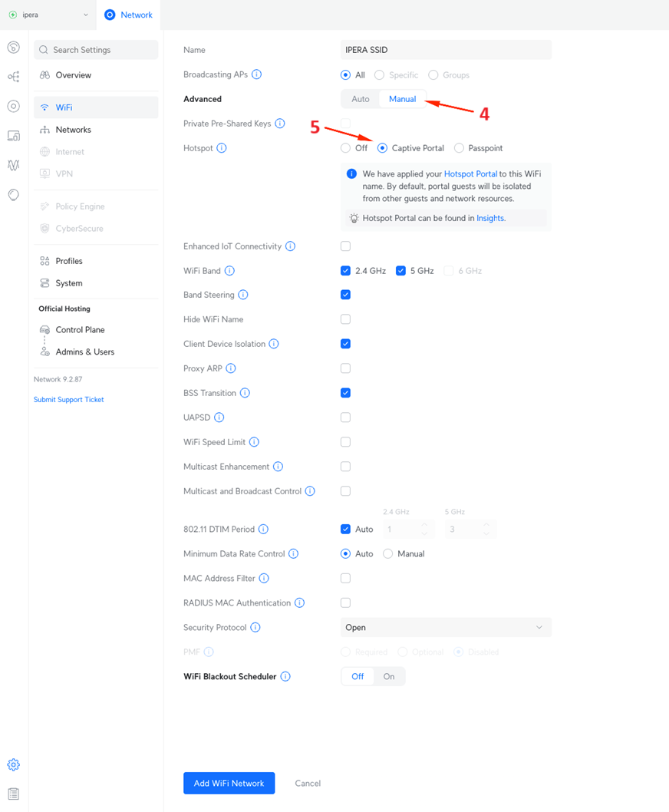Open the Hotspot Portal link in info box
The image size is (669, 812).
pyautogui.click(x=472, y=173)
